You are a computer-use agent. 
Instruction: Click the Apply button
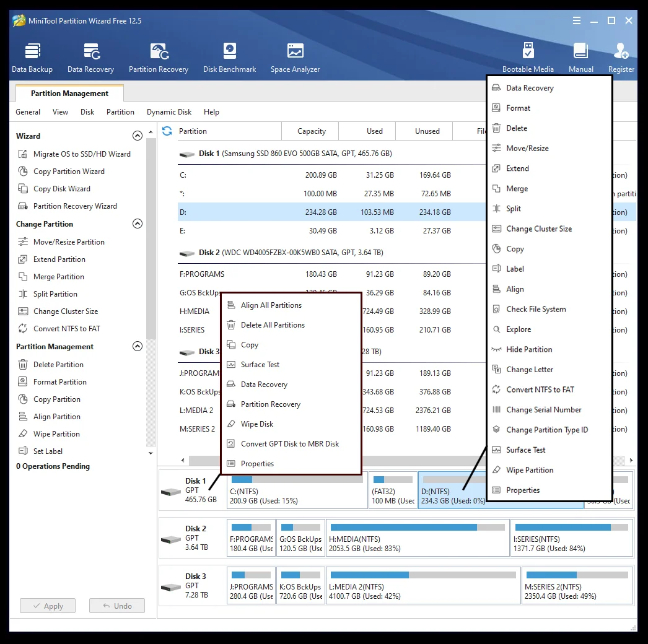coord(48,606)
